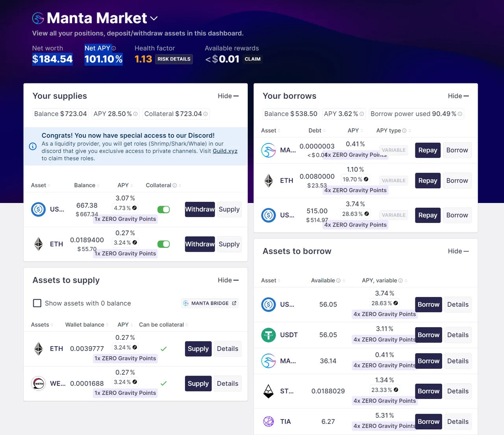Click APY, variable column info icon

click(400, 280)
